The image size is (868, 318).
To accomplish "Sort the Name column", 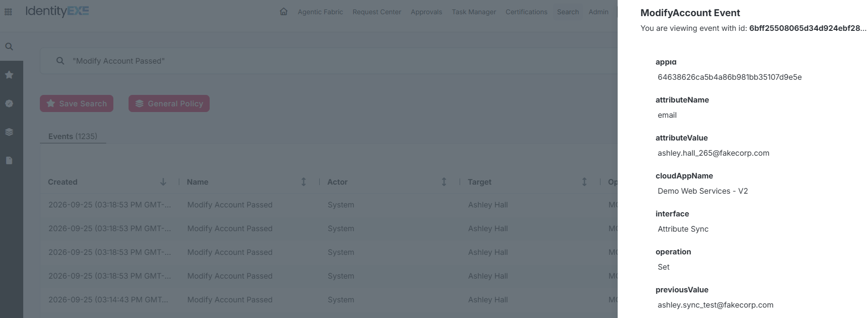I will (304, 182).
